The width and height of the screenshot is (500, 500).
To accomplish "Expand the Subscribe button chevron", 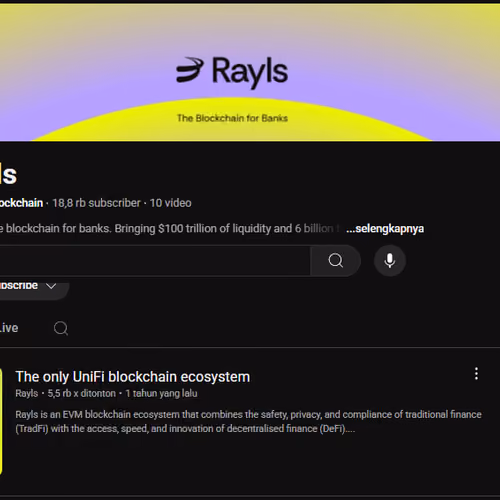I will (x=51, y=286).
